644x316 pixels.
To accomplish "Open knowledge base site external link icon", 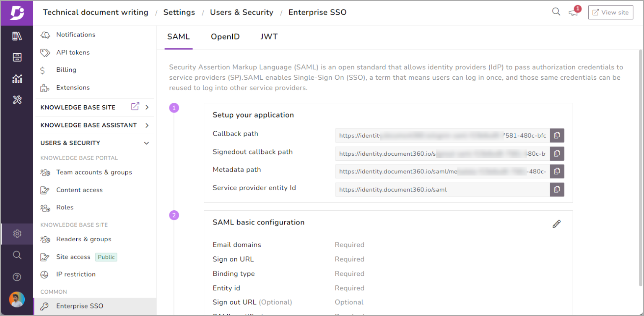I will [x=134, y=107].
